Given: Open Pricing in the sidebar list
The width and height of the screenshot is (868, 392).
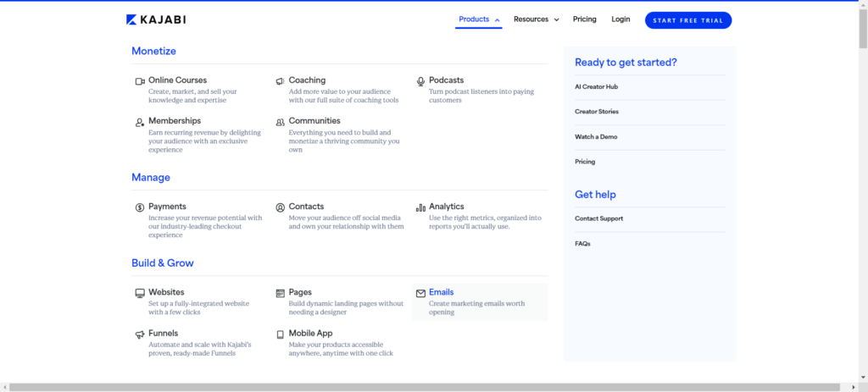Looking at the screenshot, I should tap(585, 162).
